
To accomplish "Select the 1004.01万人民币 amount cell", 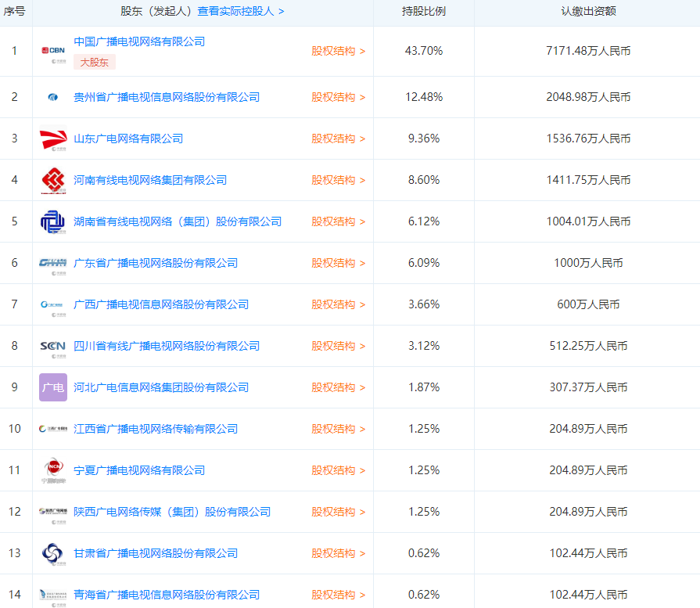I will 588,221.
